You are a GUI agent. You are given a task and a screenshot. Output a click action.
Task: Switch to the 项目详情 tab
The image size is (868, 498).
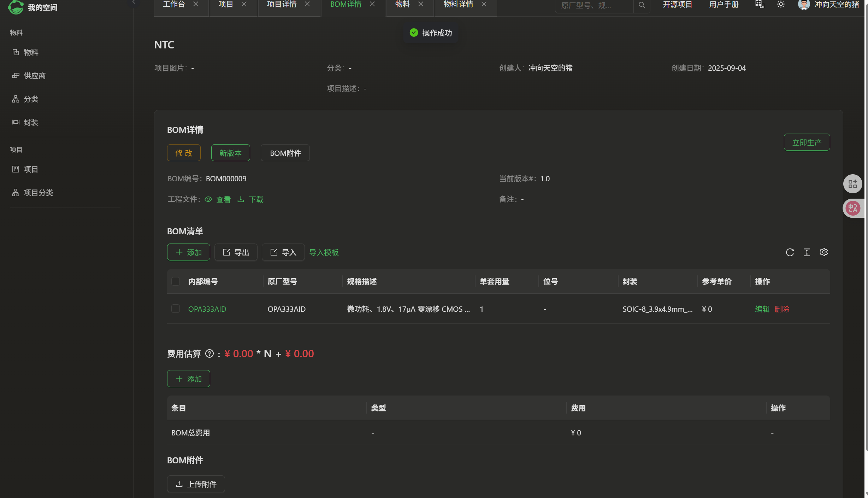tap(282, 4)
